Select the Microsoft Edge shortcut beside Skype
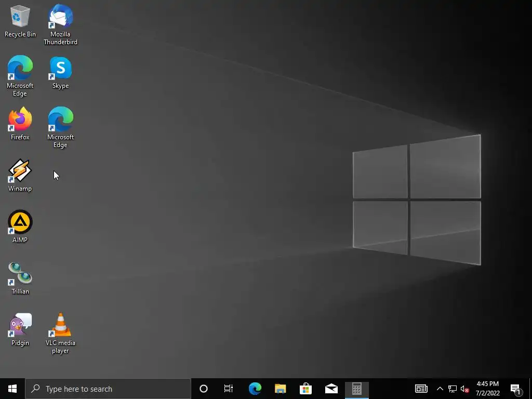 (x=20, y=76)
